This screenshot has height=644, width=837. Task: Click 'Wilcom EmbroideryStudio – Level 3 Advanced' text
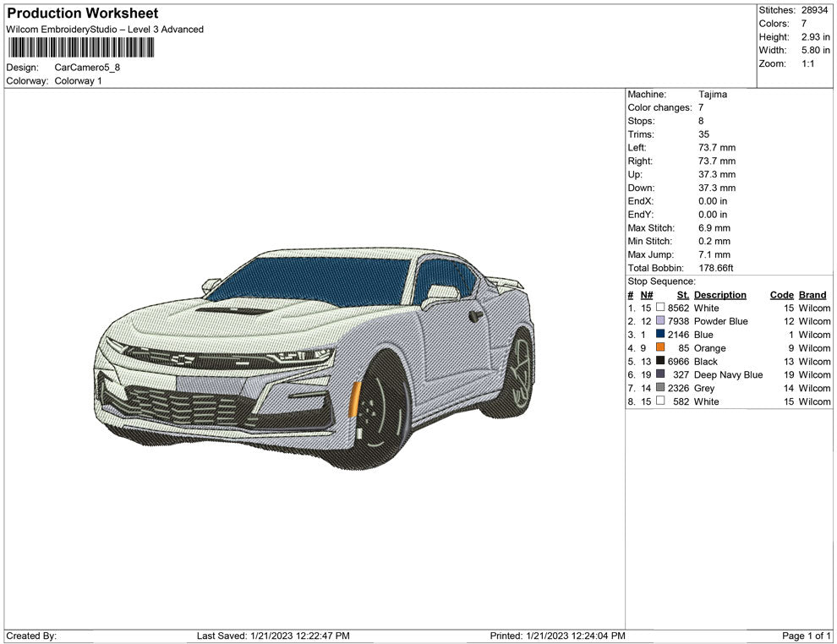(x=105, y=30)
